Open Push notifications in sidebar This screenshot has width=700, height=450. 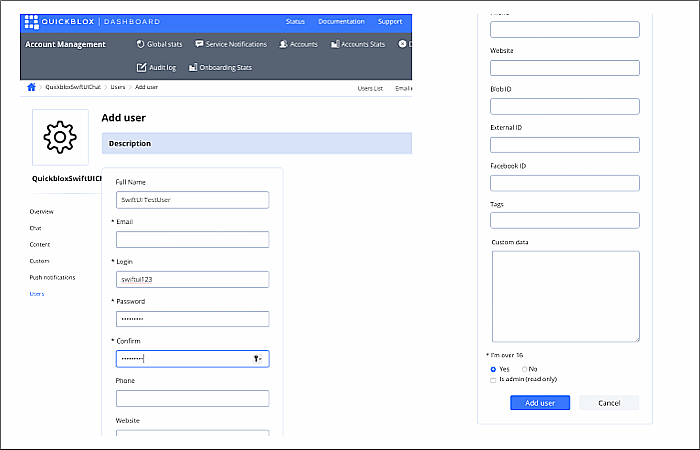click(x=52, y=277)
